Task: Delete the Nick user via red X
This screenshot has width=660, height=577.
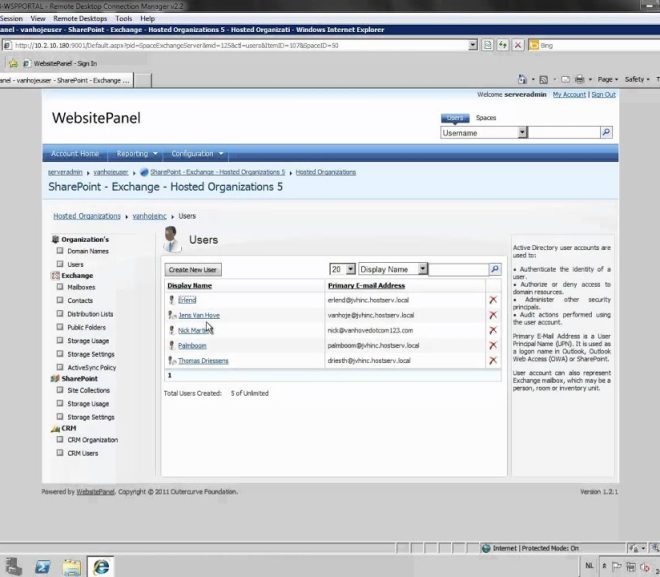Action: point(493,330)
